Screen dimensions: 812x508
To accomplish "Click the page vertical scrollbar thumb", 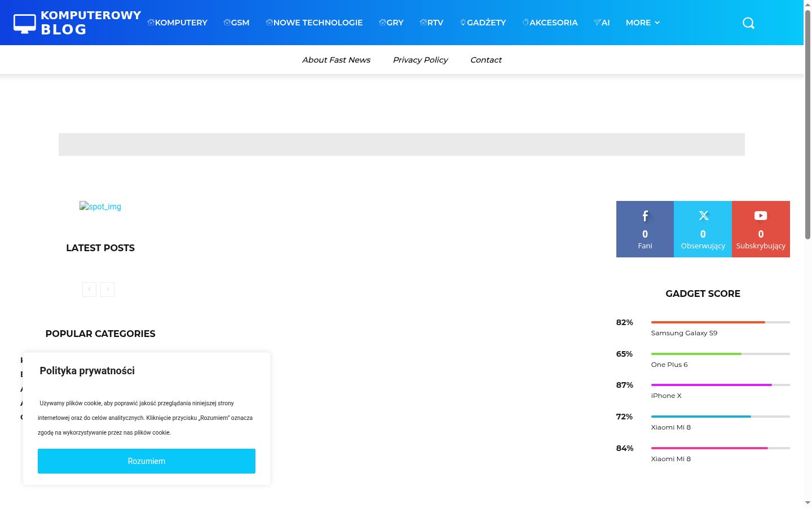I will point(807,124).
